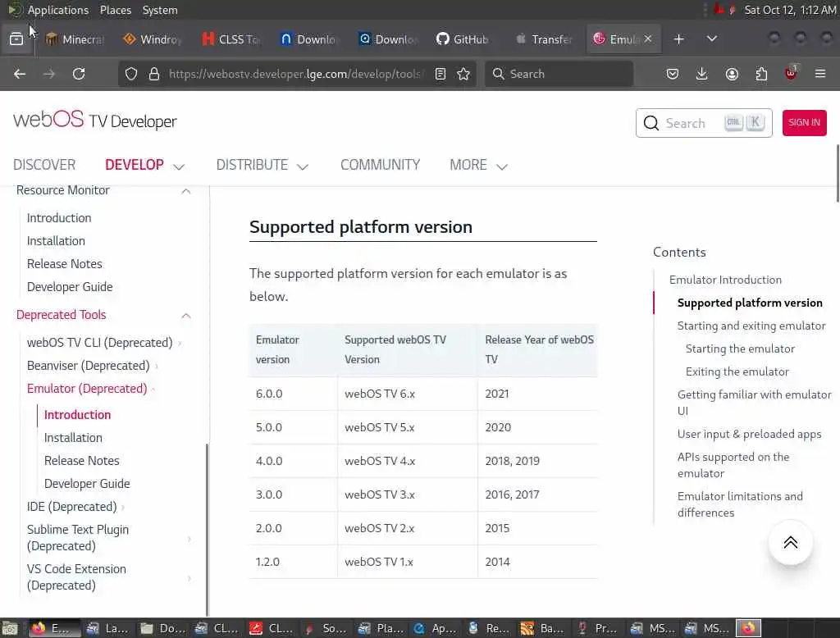Switch to the Do... file manager taskbar item
Viewport: 840px width, 638px height.
click(x=163, y=628)
